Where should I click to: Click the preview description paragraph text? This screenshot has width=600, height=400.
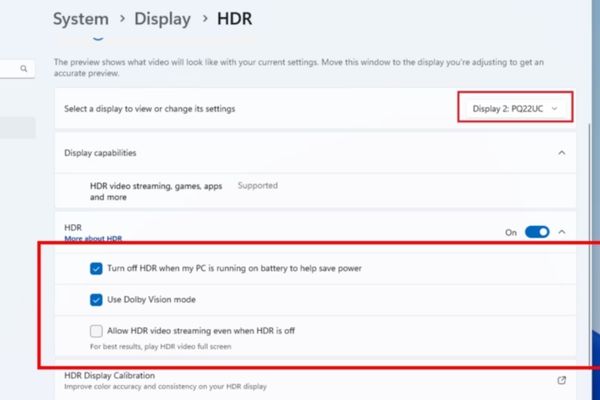[298, 67]
